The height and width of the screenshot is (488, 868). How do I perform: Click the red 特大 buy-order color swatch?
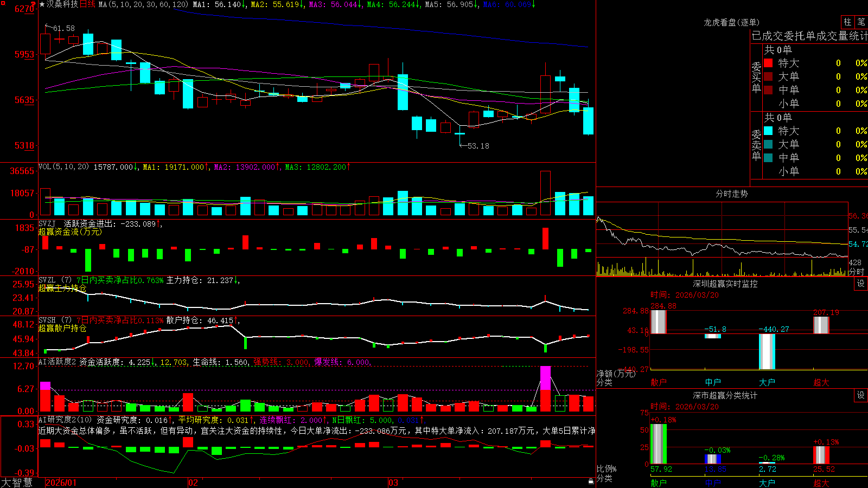[768, 63]
